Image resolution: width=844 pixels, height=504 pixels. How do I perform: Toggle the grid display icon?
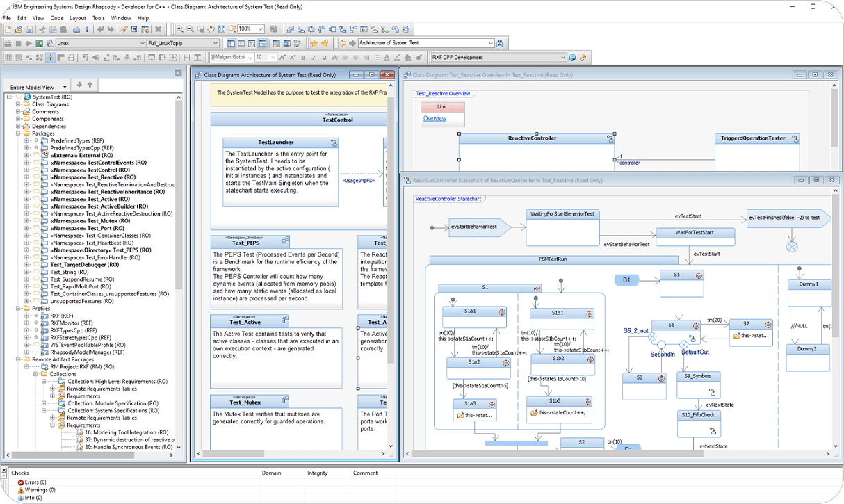coord(8,58)
